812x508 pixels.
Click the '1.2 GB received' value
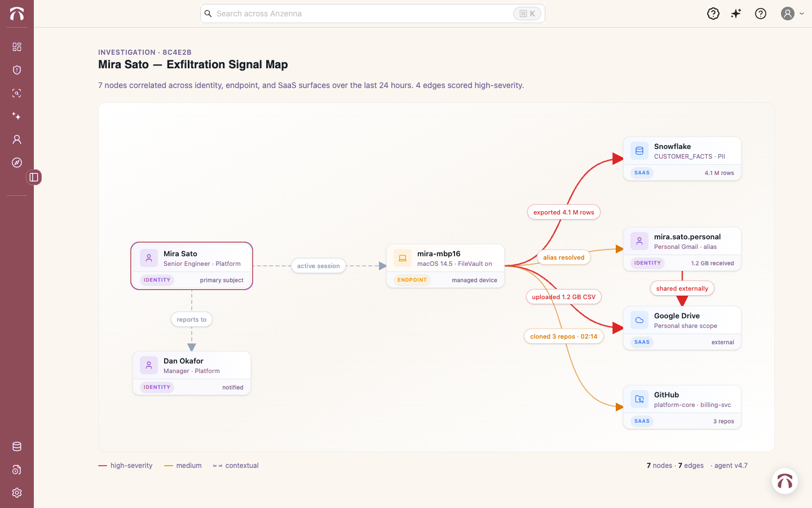coord(713,263)
